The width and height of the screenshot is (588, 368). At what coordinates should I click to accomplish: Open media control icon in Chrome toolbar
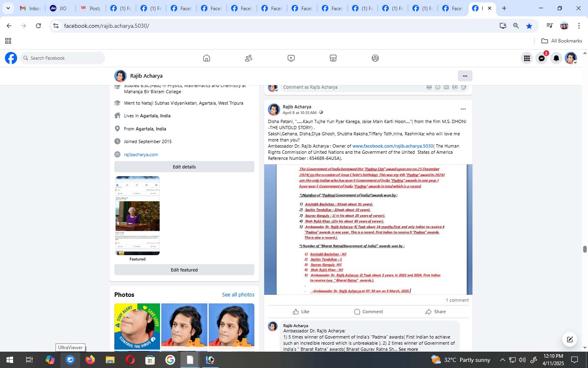click(x=550, y=26)
